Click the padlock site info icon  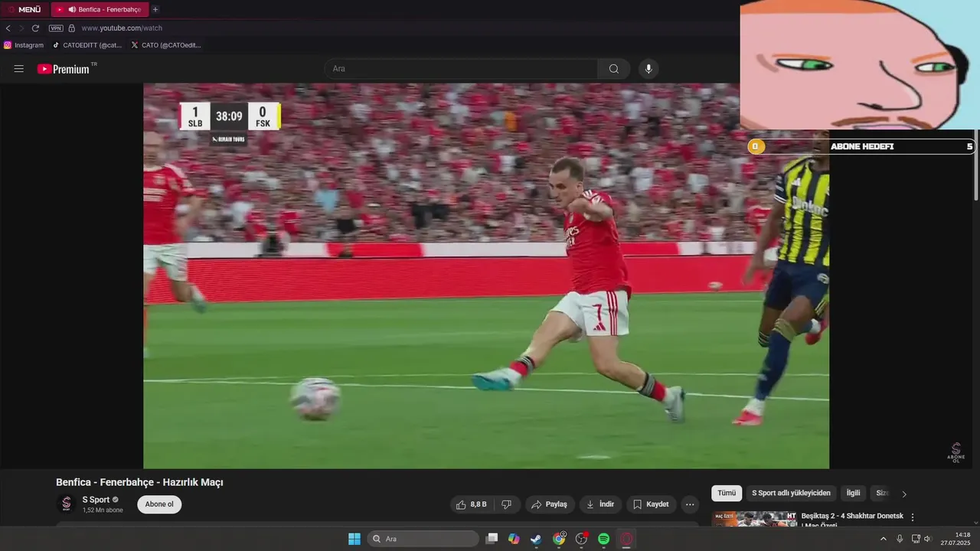pyautogui.click(x=72, y=28)
